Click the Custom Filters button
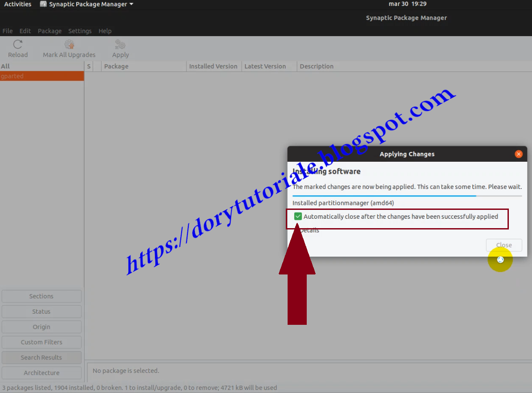This screenshot has height=393, width=532. click(41, 342)
